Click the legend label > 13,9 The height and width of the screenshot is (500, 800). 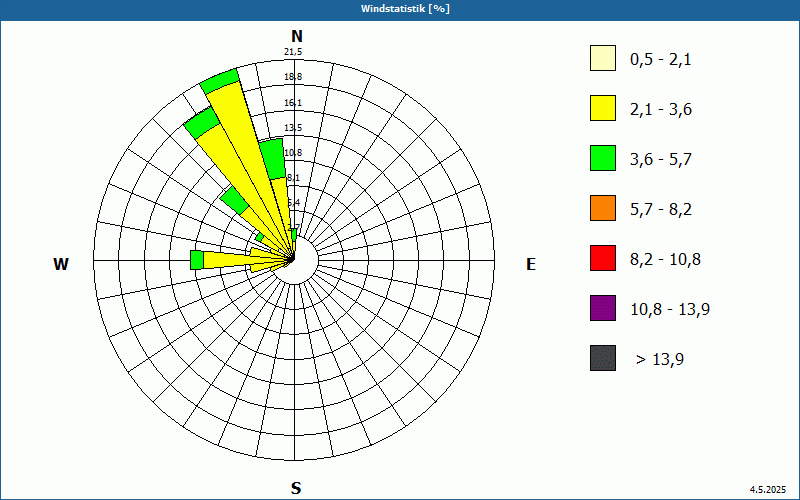tap(660, 360)
